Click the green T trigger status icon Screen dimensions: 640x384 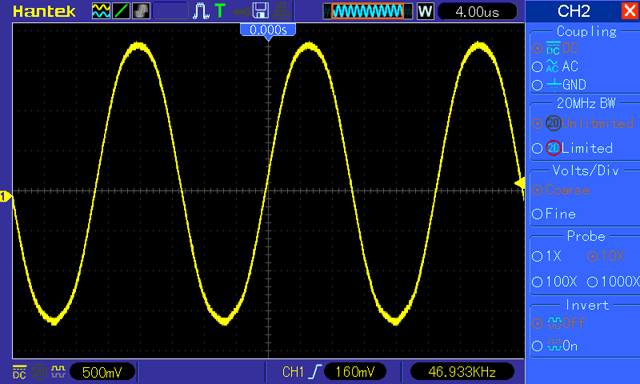[220, 11]
